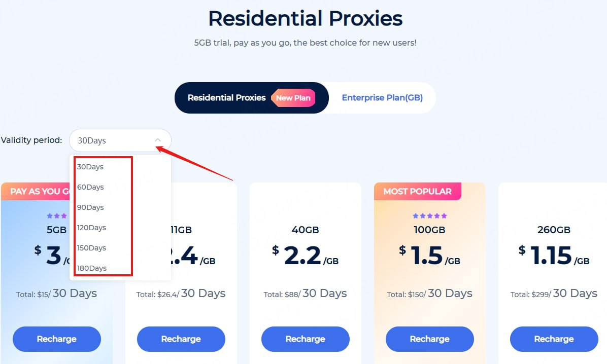The height and width of the screenshot is (364, 607).
Task: Recharge the 100GB plan
Action: point(430,339)
